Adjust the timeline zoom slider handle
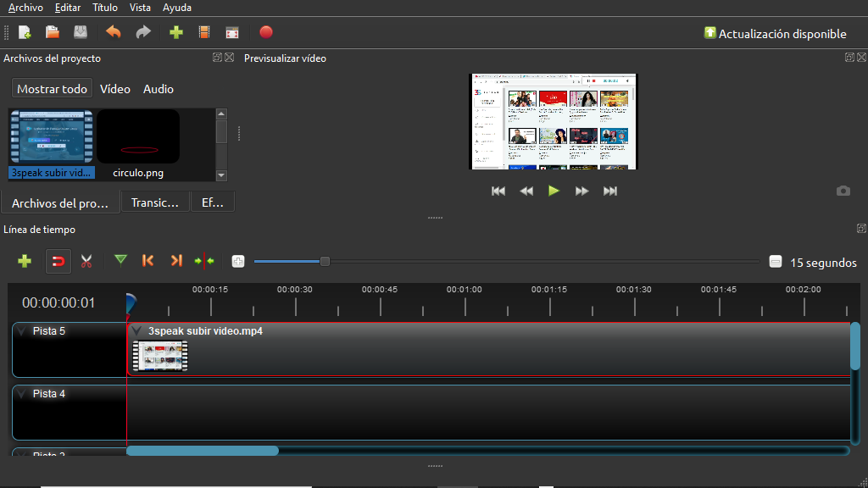Screen dimensions: 868x488 click(325, 261)
